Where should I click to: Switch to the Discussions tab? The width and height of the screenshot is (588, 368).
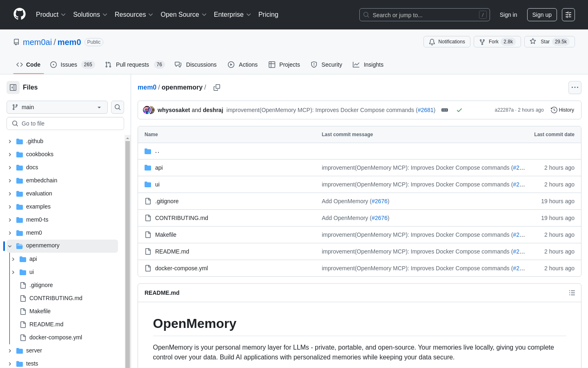(196, 65)
